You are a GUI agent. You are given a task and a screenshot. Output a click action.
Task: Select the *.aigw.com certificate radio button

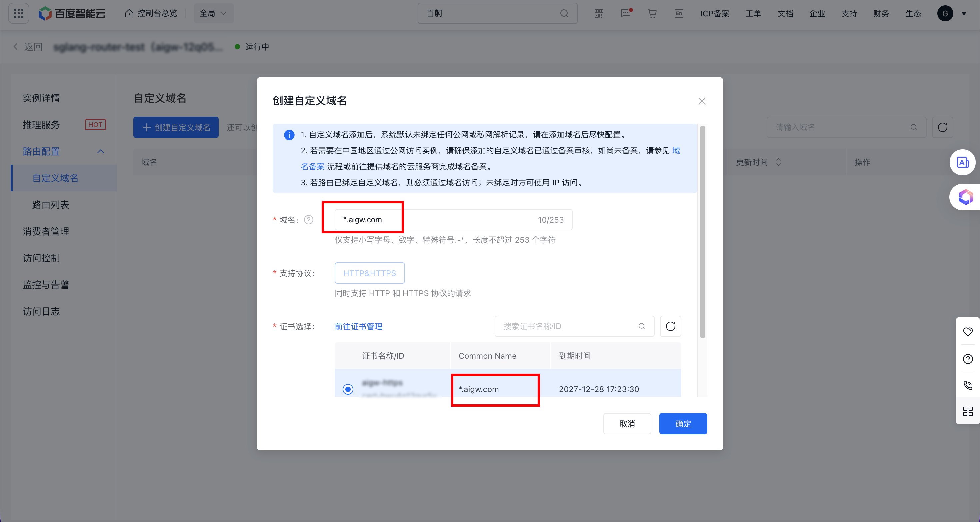coord(348,389)
